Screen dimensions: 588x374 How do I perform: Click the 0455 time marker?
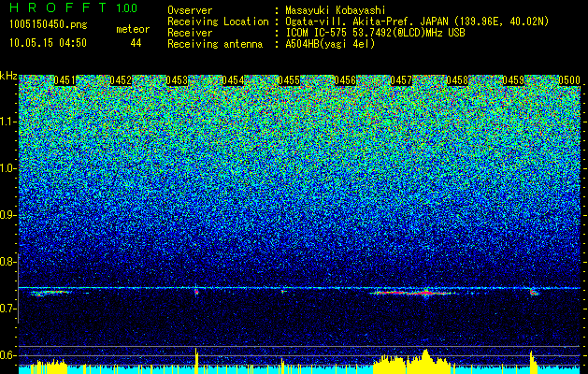tap(289, 80)
